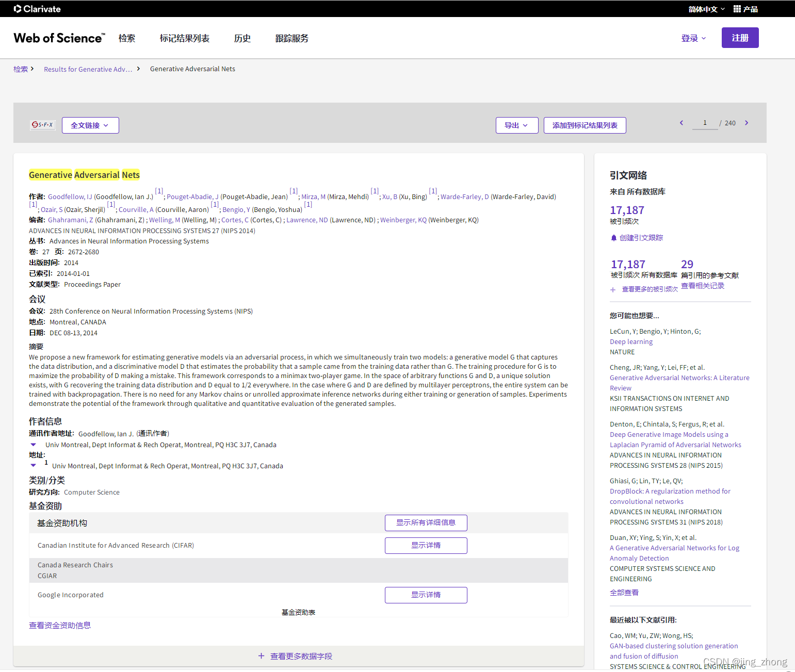Open author link Ozair, S
Screen dimensions: 795x672
52,209
